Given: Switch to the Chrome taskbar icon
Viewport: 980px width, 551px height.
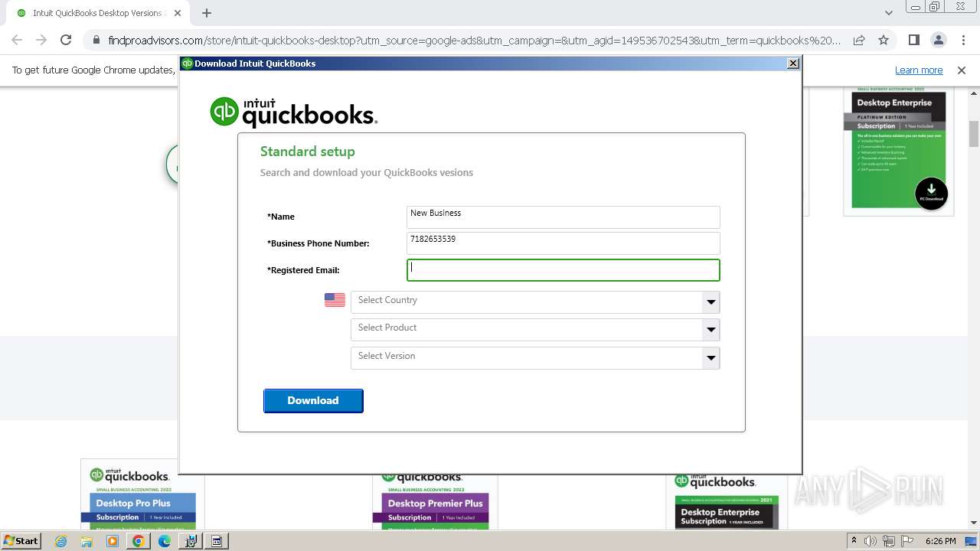Looking at the screenshot, I should click(138, 541).
